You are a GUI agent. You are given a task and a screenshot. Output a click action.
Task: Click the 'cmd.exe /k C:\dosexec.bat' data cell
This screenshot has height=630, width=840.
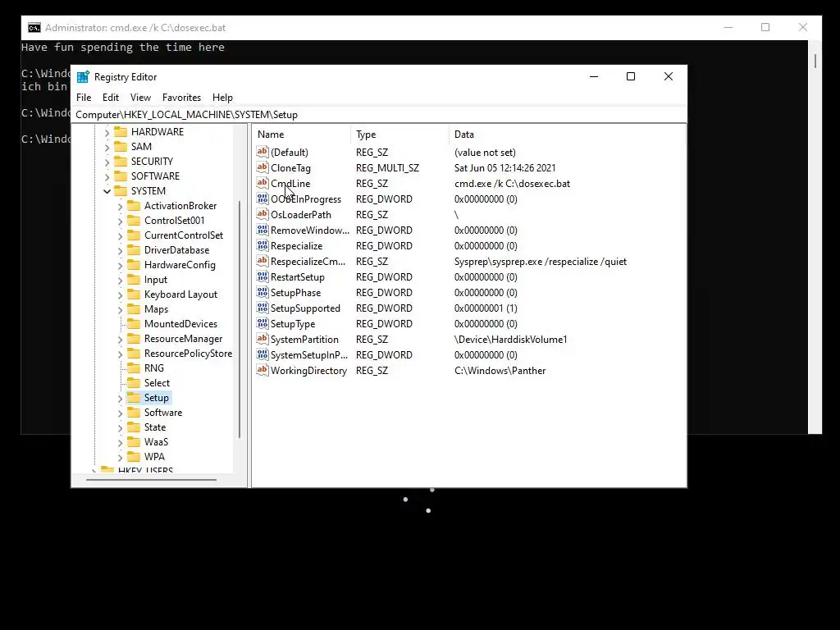tap(512, 183)
